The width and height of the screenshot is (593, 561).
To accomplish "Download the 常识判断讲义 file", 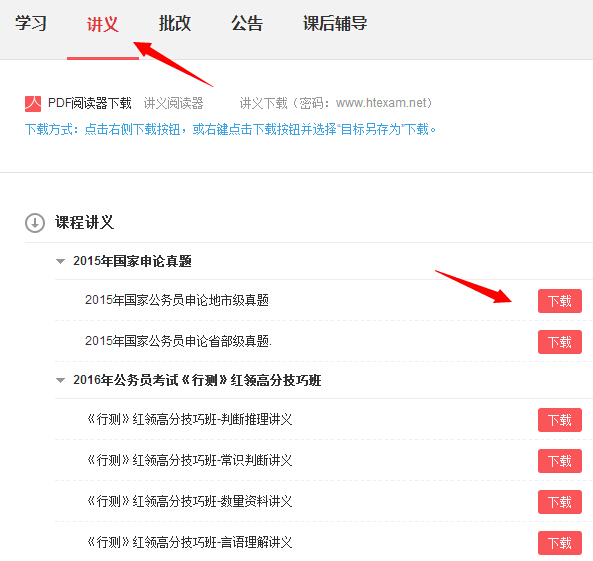I will 560,461.
